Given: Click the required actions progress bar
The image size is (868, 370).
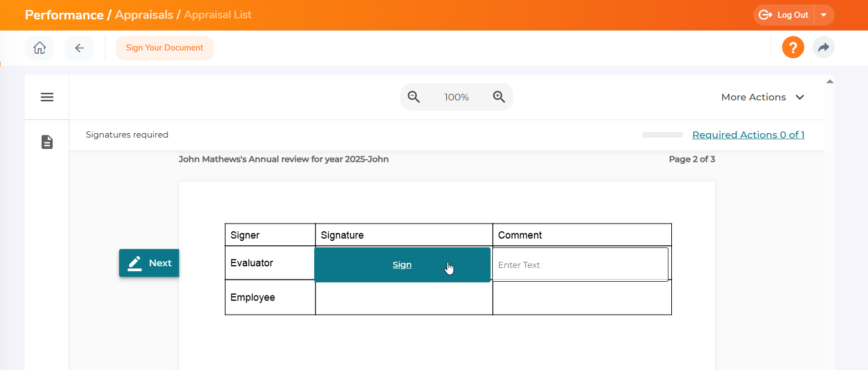Looking at the screenshot, I should coord(662,135).
